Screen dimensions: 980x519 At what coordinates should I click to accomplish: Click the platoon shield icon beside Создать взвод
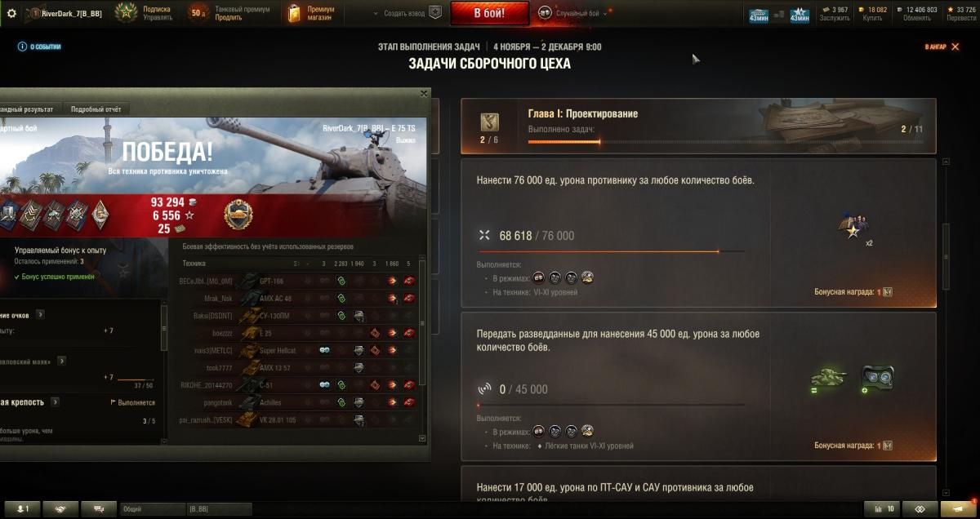click(435, 13)
